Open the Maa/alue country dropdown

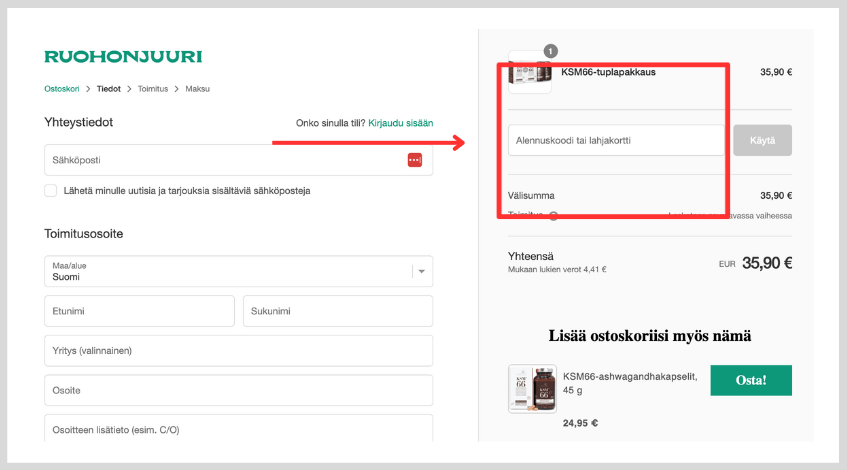[x=230, y=271]
